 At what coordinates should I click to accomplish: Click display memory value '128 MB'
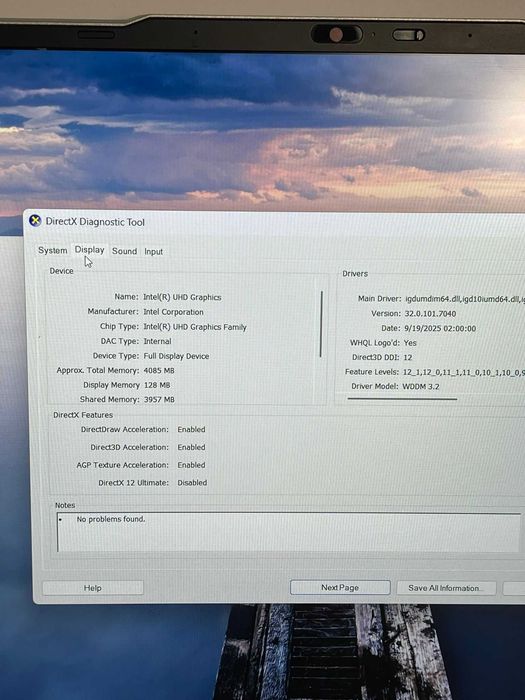[x=157, y=385]
